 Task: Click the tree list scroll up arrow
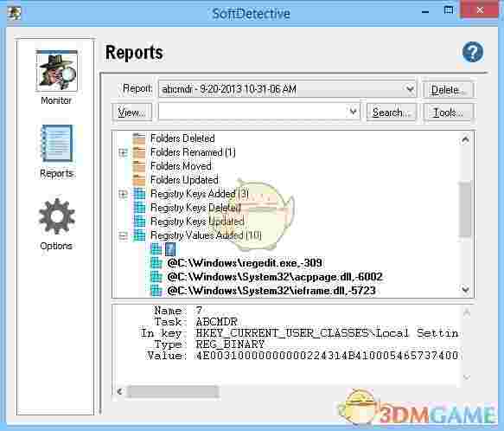point(465,139)
